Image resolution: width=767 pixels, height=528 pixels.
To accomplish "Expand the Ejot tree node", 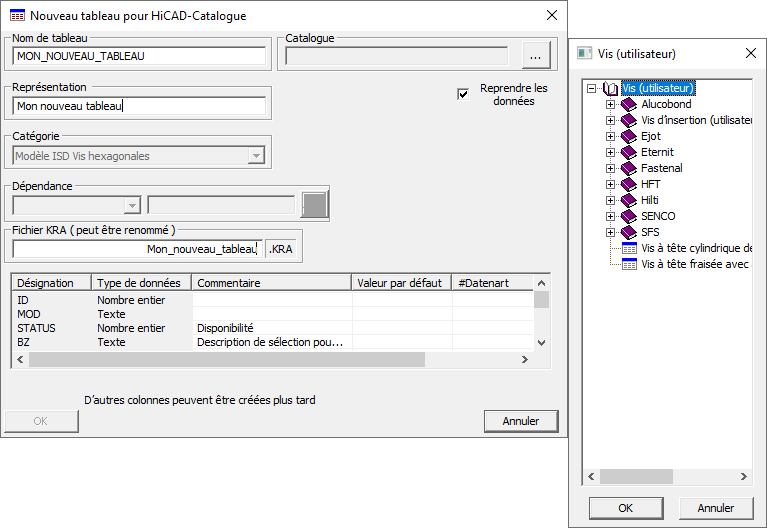I will (x=610, y=136).
